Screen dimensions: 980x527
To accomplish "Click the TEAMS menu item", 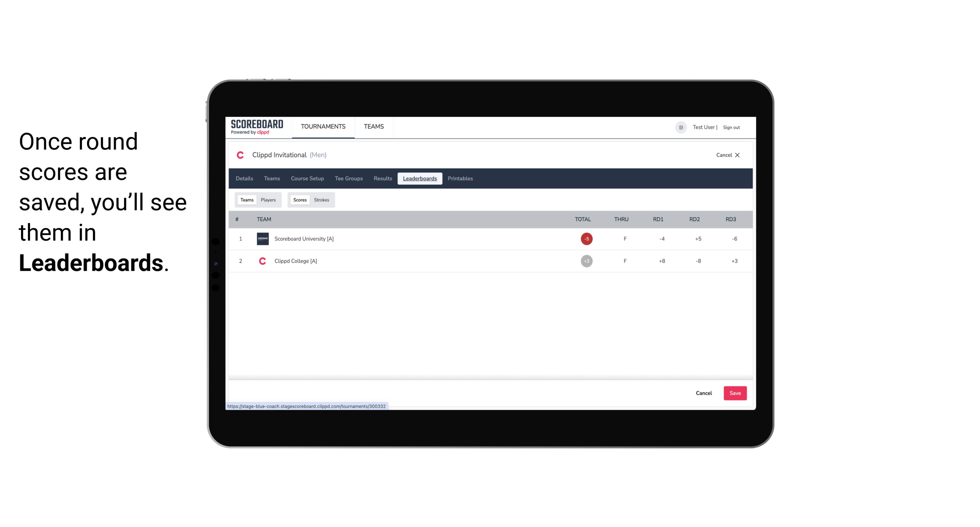I will coord(373,127).
